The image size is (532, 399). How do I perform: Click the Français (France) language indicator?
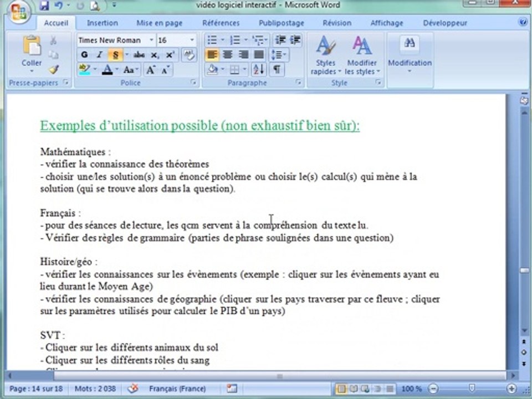coord(177,388)
